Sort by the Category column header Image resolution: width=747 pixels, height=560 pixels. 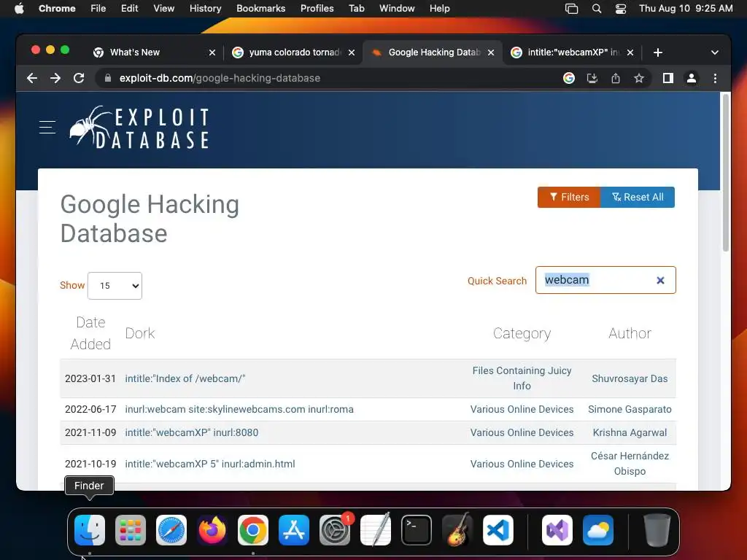point(522,333)
